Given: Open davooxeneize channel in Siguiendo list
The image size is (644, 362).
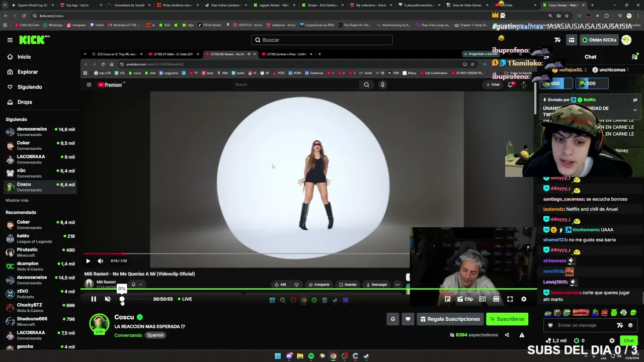Looking at the screenshot, I should [40, 132].
